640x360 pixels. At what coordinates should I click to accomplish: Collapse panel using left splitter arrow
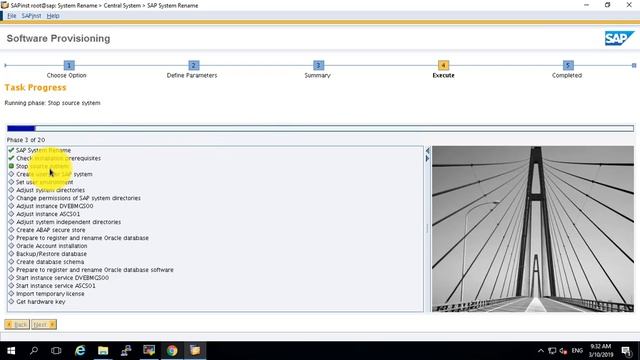[x=427, y=151]
